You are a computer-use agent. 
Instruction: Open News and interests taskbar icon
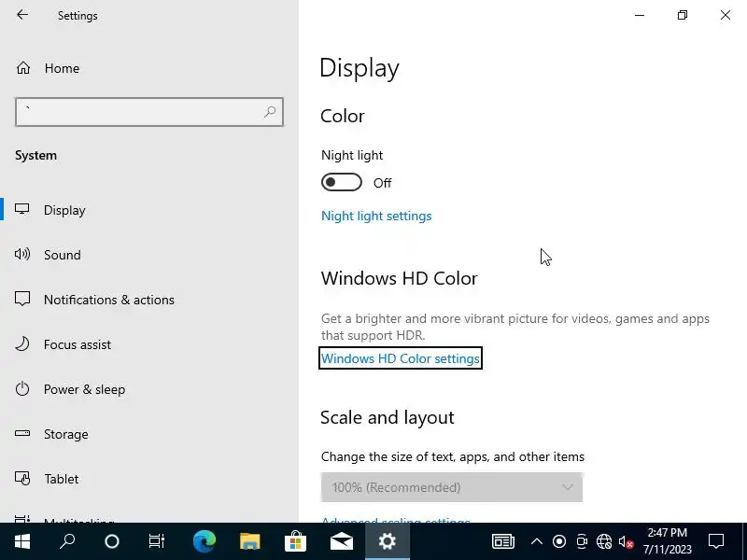(x=503, y=541)
